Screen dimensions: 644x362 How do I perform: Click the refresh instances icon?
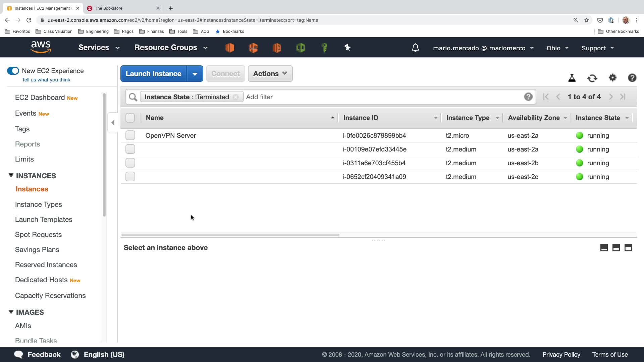592,78
